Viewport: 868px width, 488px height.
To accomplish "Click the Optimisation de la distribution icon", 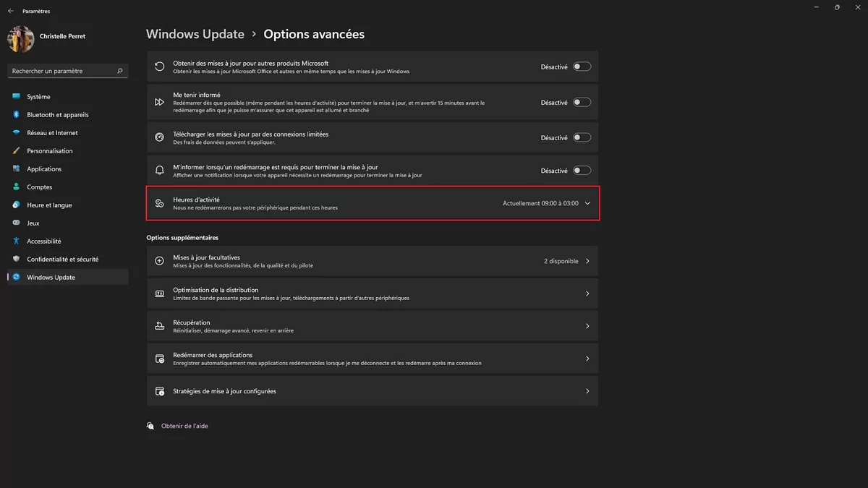I will coord(159,294).
